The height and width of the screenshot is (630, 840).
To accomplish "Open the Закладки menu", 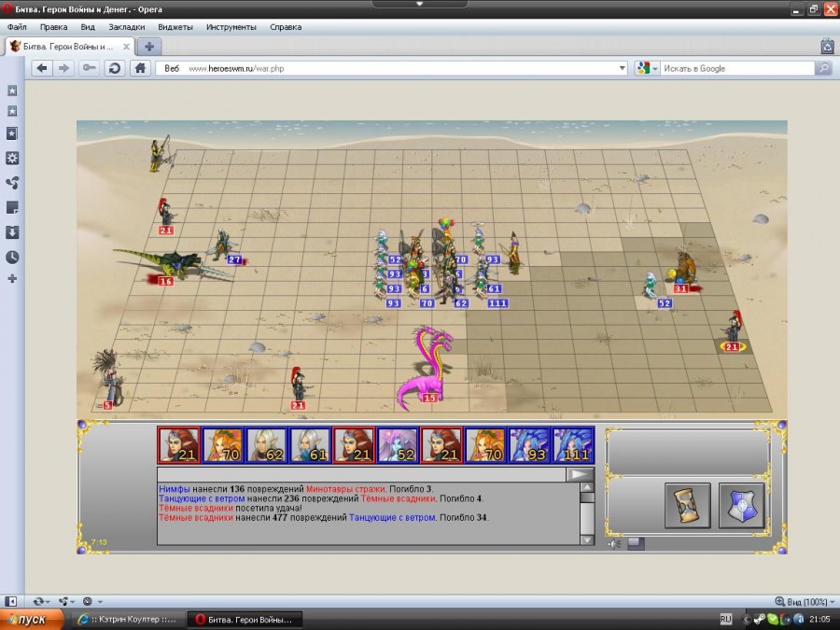I will pyautogui.click(x=126, y=27).
